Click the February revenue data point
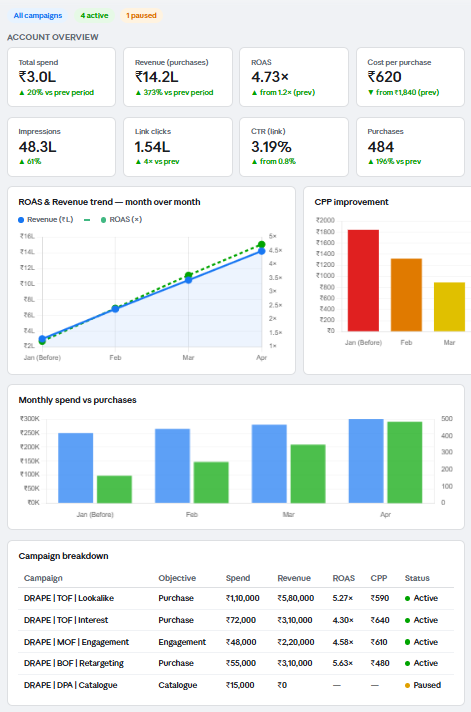 [x=115, y=309]
